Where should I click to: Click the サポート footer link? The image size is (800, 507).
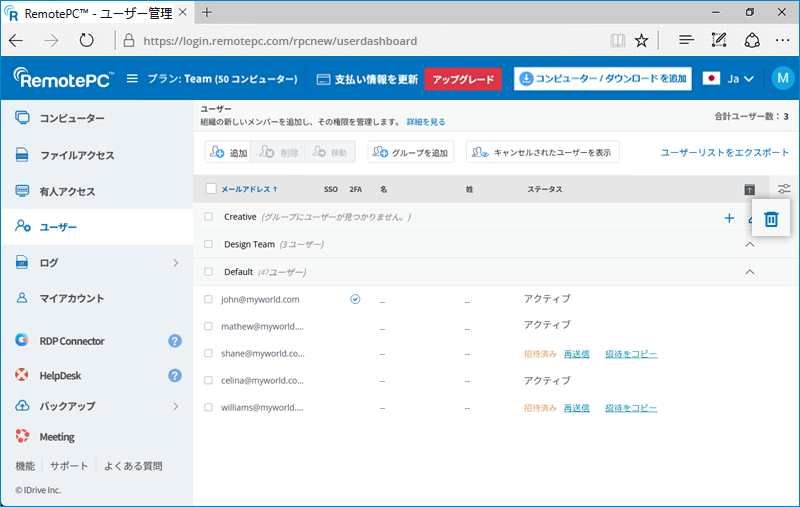point(69,466)
